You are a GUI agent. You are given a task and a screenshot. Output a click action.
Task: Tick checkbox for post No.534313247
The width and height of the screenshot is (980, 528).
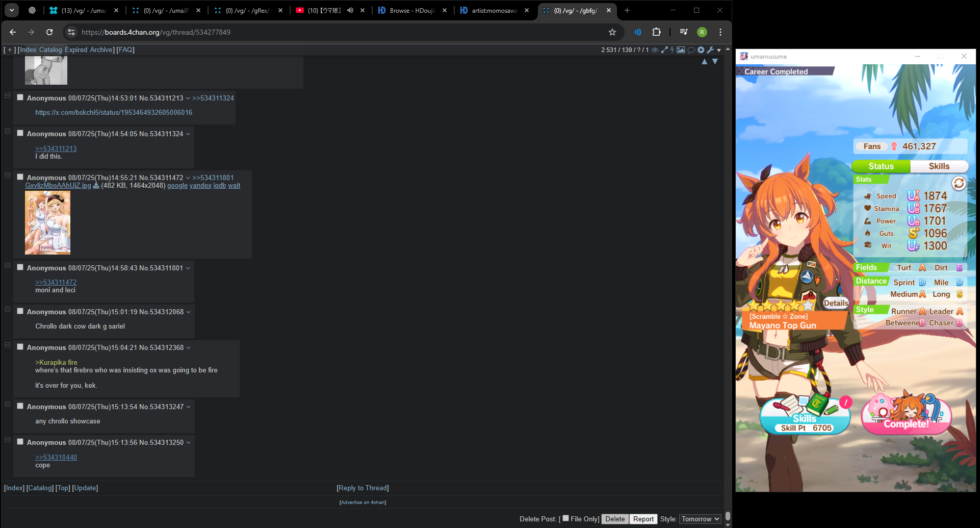[x=20, y=406]
